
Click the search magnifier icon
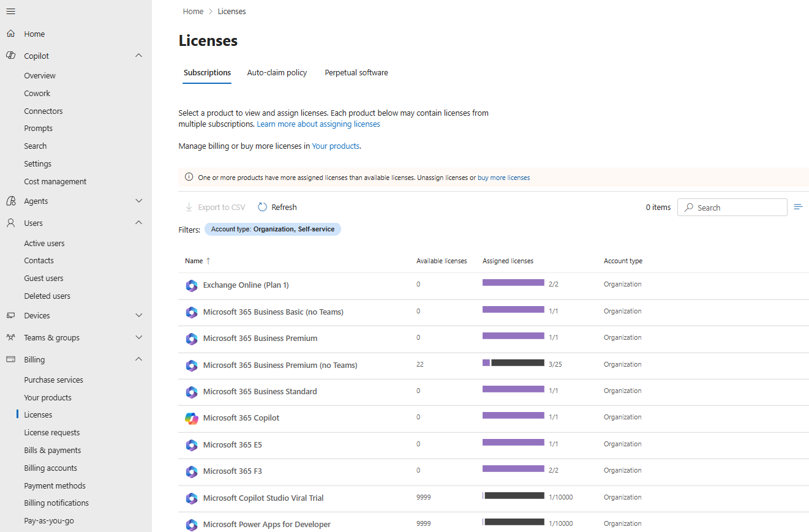click(690, 208)
